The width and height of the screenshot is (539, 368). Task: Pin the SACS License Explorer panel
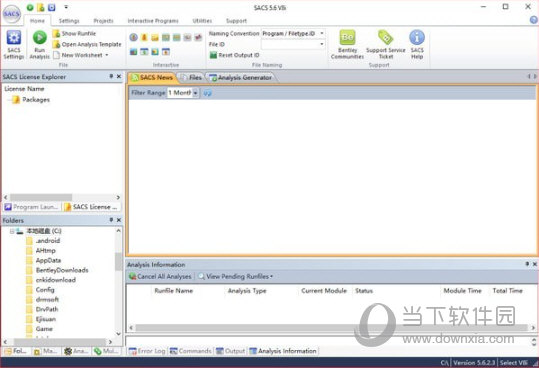111,76
